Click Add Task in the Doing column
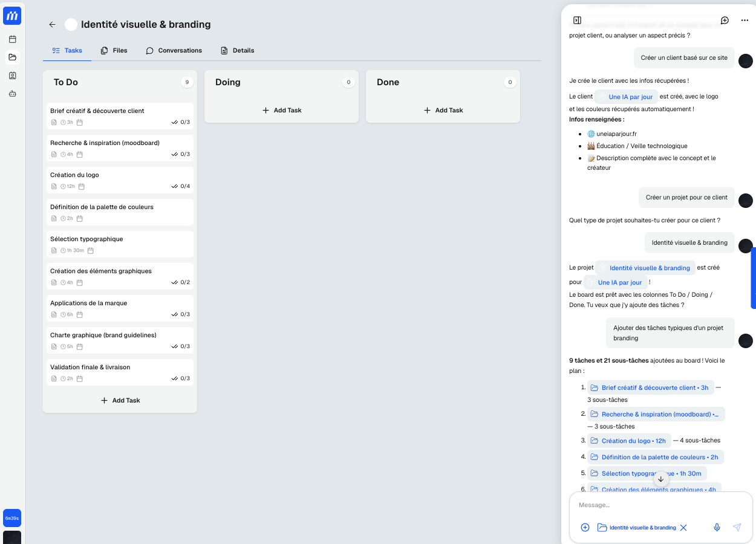Screen dimensions: 756x544 282,111
